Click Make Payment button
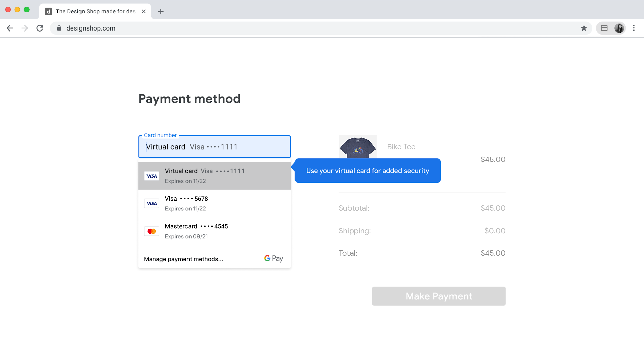 click(439, 296)
